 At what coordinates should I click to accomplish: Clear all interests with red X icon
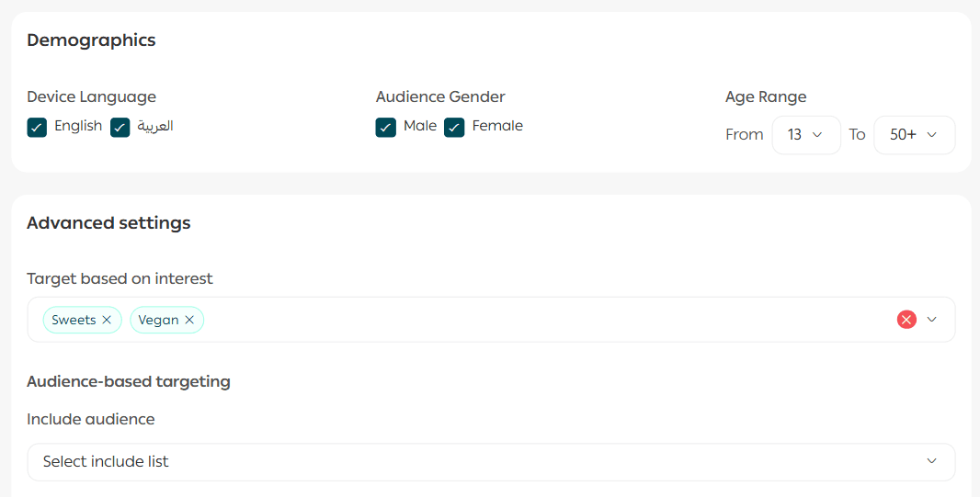pos(906,320)
